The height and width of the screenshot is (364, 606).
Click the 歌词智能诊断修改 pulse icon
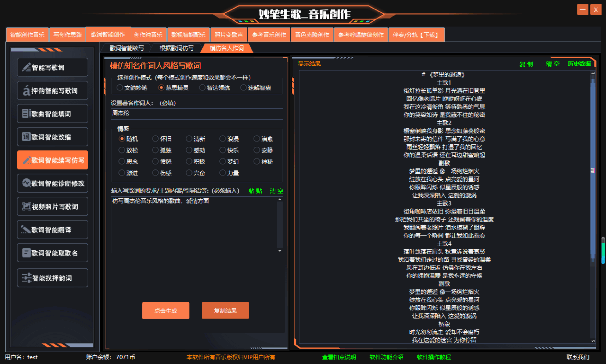click(x=26, y=183)
